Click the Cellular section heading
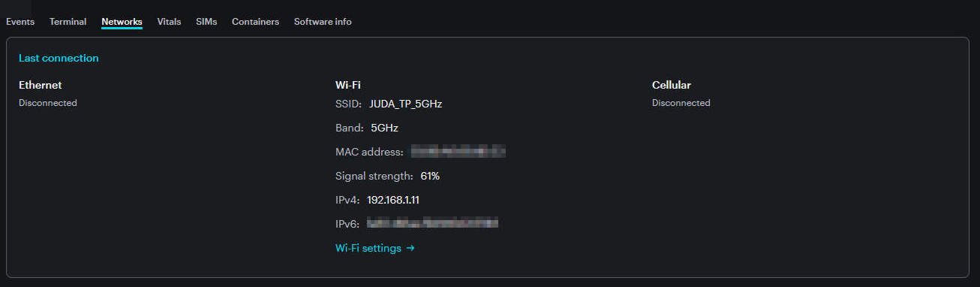This screenshot has width=980, height=287. click(672, 85)
